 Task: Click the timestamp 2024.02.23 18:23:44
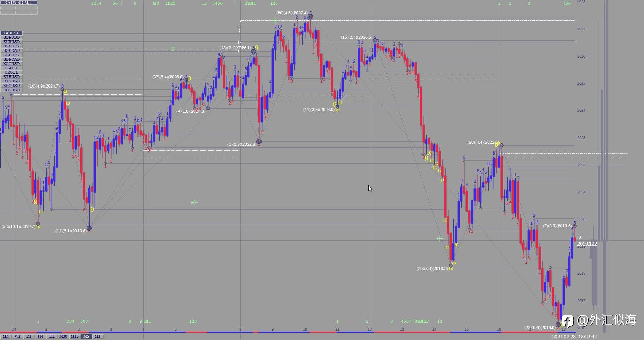point(575,337)
